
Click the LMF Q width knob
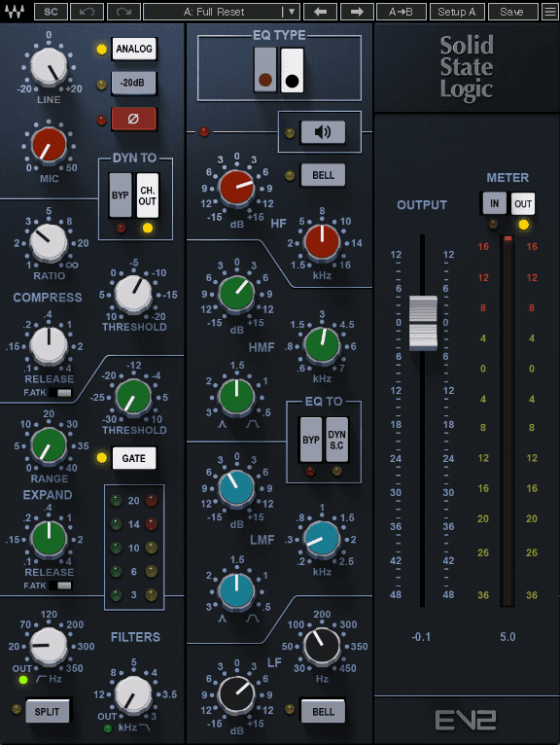point(236,590)
